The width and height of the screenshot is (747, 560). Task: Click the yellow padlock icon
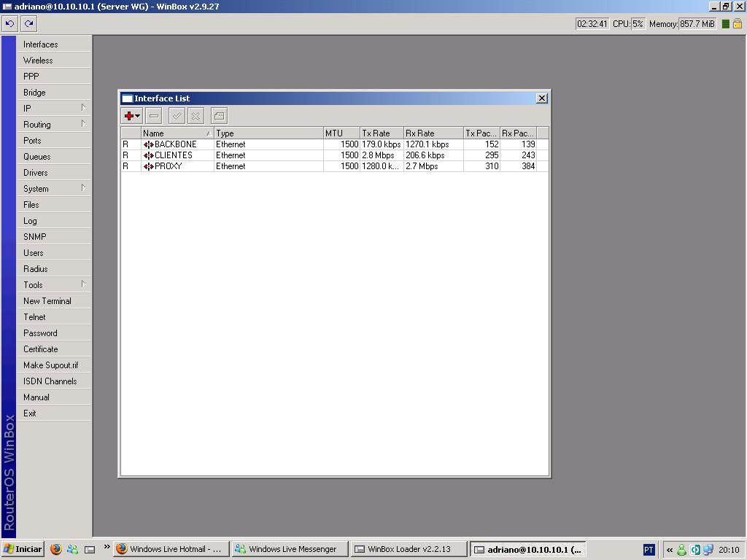(738, 23)
